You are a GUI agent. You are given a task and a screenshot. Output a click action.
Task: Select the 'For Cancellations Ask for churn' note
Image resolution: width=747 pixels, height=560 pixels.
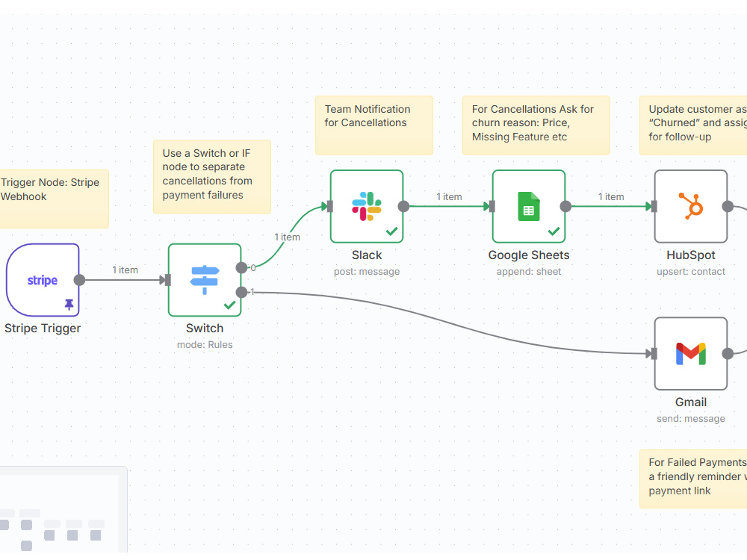pyautogui.click(x=536, y=125)
